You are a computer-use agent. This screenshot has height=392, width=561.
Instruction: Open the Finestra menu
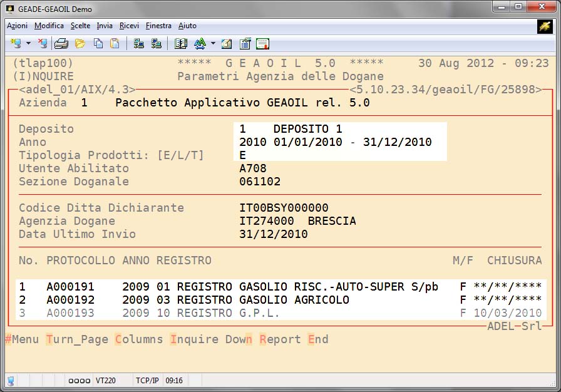coord(158,26)
